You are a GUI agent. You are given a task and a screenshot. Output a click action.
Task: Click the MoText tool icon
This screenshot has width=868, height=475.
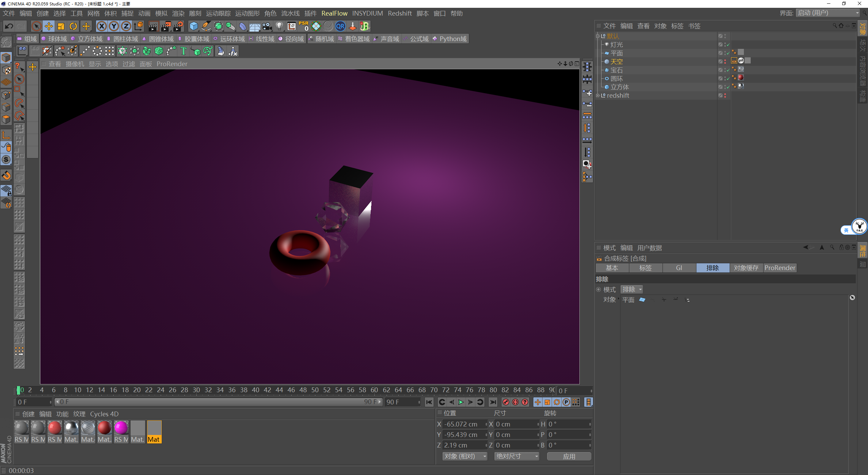click(x=183, y=51)
